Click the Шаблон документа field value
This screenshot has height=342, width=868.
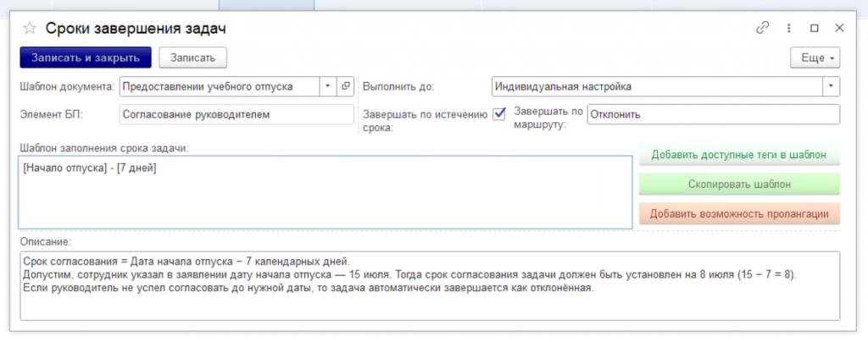(x=220, y=86)
